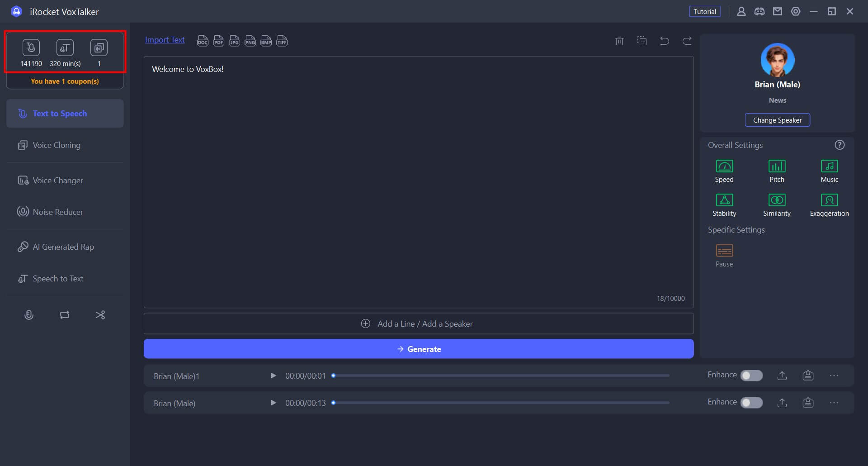The width and height of the screenshot is (868, 466).
Task: Click the Change Speaker button
Action: click(x=777, y=120)
